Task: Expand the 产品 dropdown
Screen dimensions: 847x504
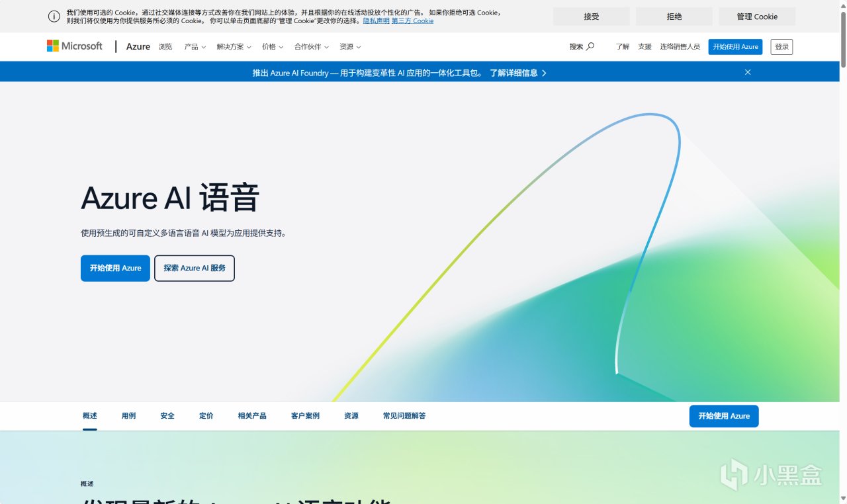Action: tap(195, 46)
